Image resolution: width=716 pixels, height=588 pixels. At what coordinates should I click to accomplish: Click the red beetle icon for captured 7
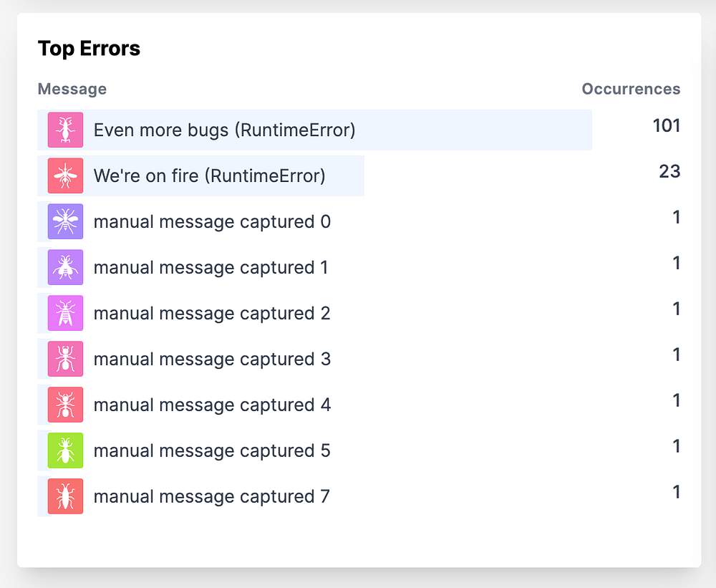tap(65, 497)
